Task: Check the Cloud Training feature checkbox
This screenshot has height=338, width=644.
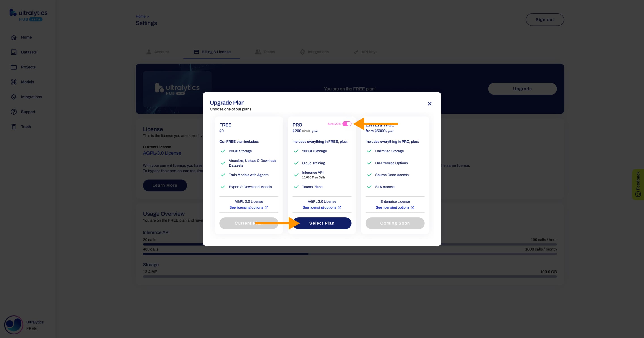Action: click(296, 163)
